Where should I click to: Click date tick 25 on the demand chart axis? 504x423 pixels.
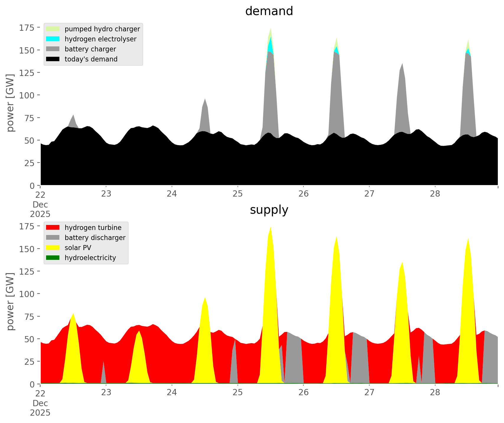[238, 194]
